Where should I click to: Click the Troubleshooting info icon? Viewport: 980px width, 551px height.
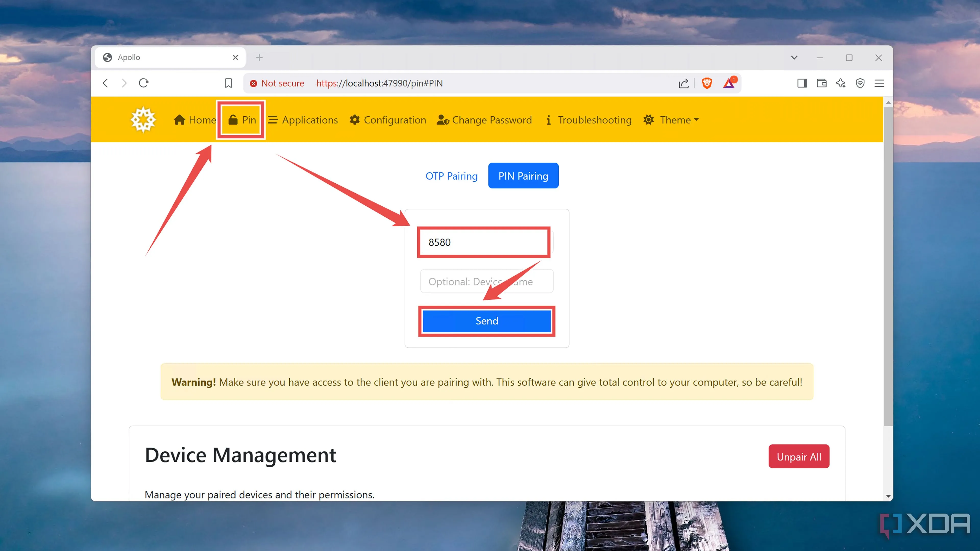(548, 120)
